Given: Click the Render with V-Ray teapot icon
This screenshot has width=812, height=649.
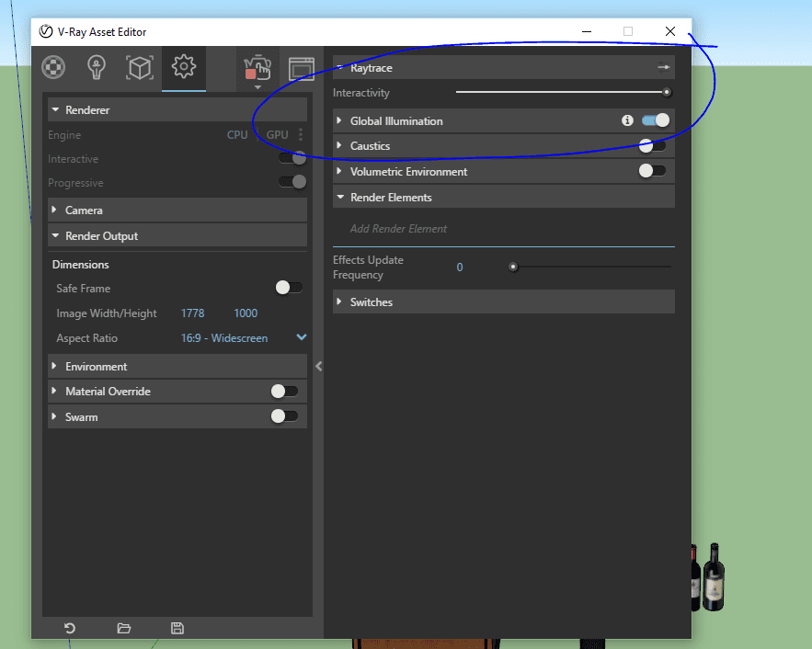Looking at the screenshot, I should 257,67.
